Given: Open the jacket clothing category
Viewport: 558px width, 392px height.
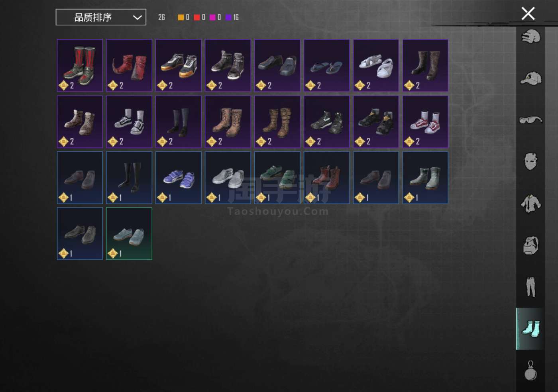Looking at the screenshot, I should (530, 203).
